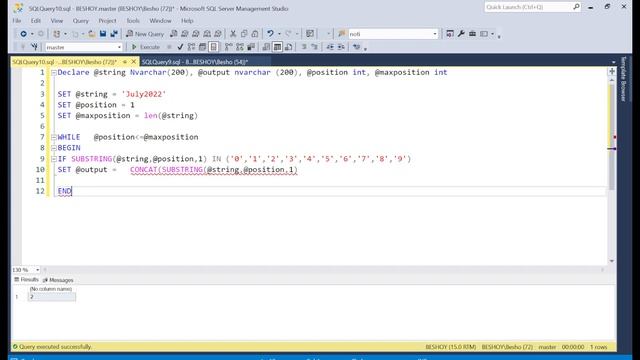Switch to the Messages tab

pos(58,280)
